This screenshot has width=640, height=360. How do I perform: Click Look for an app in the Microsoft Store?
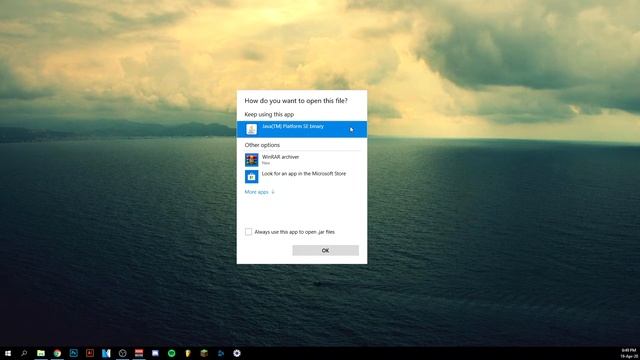click(x=302, y=176)
